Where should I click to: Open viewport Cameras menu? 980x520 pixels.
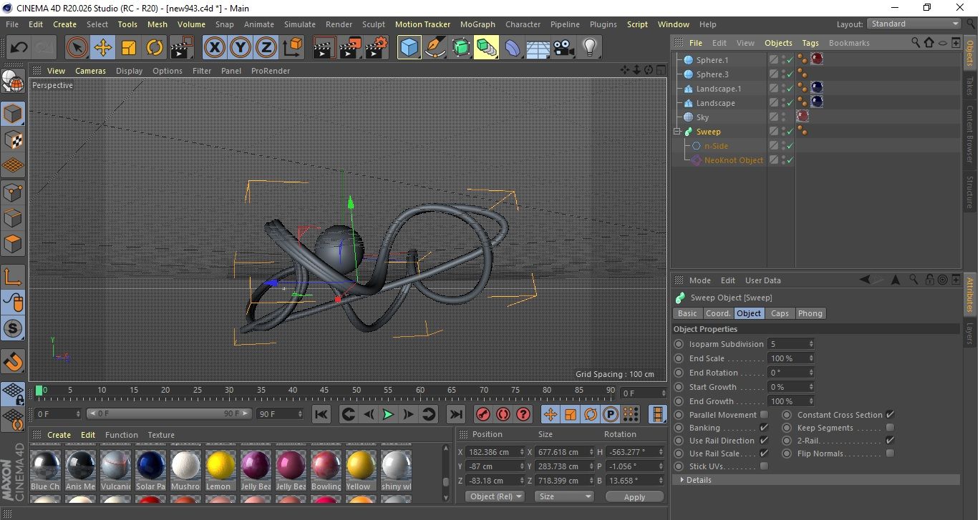pos(91,71)
